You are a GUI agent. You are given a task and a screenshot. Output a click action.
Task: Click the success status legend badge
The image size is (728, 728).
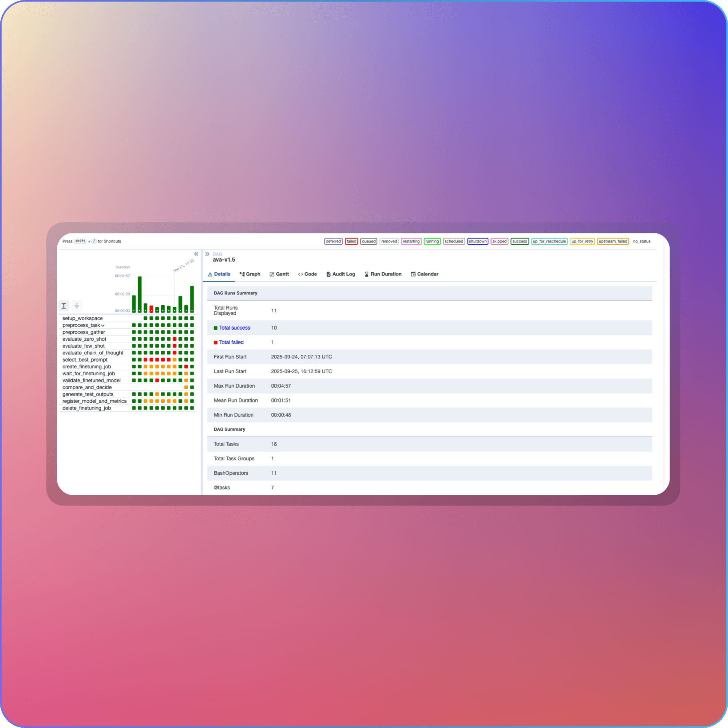(520, 241)
